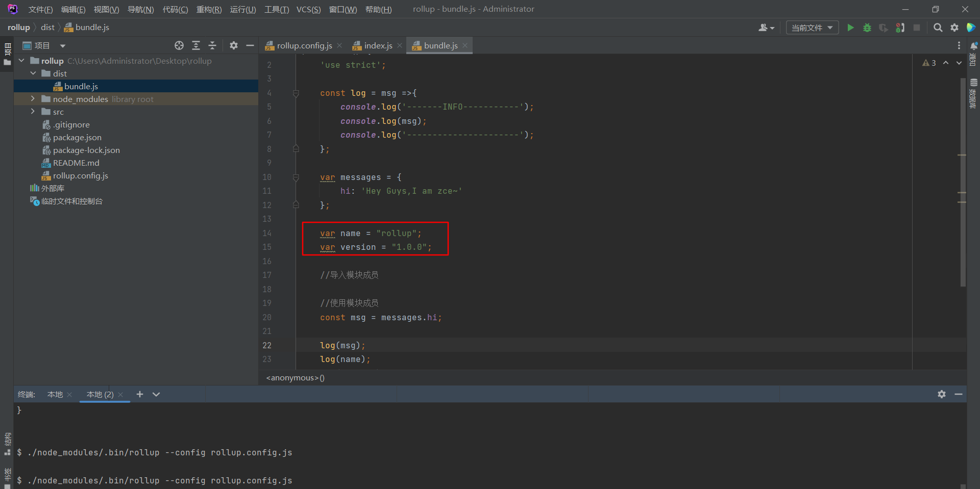This screenshot has height=489, width=980.
Task: Click the Run button in toolbar
Action: coord(850,28)
